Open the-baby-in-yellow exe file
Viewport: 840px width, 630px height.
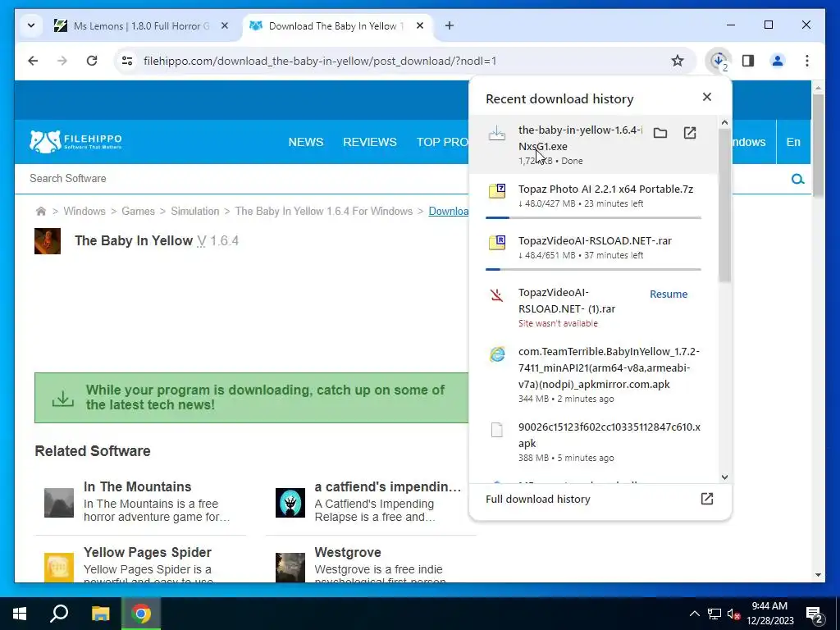click(689, 133)
